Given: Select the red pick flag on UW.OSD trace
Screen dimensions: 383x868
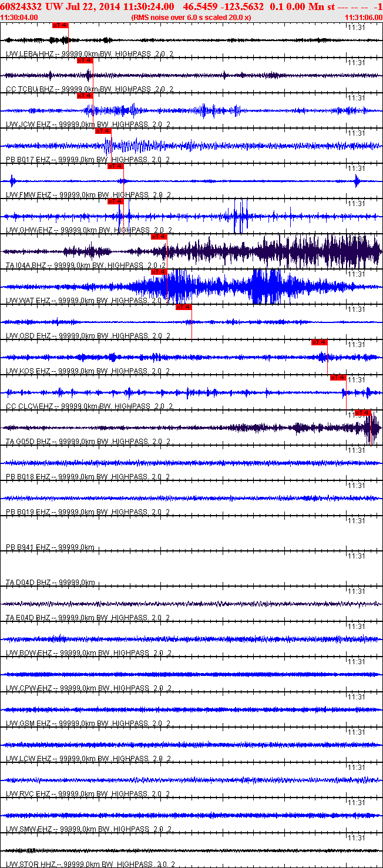Looking at the screenshot, I should click(x=184, y=307).
